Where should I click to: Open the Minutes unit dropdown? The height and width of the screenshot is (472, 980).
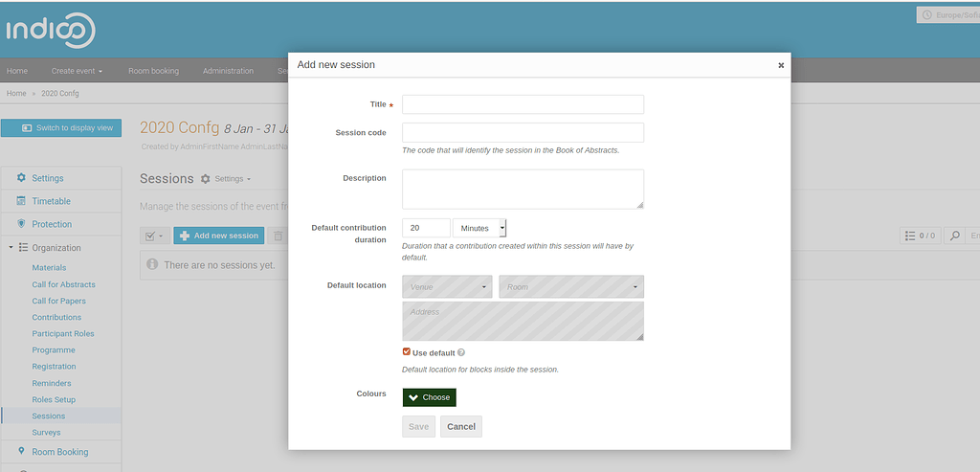coord(479,228)
